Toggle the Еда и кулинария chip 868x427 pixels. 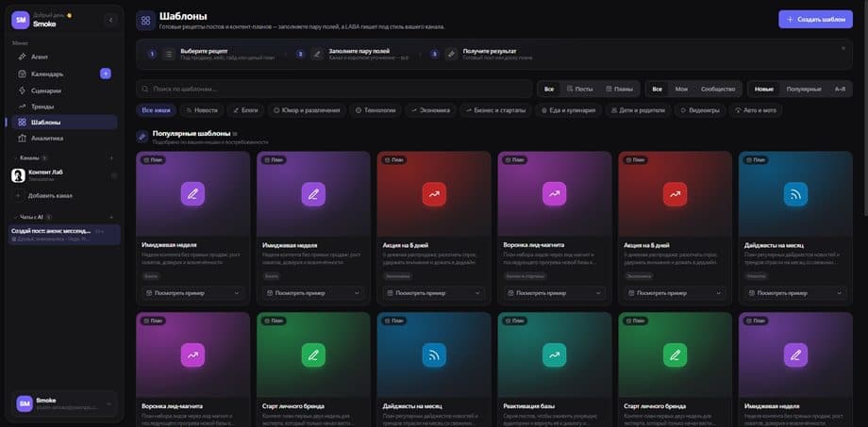pos(568,110)
